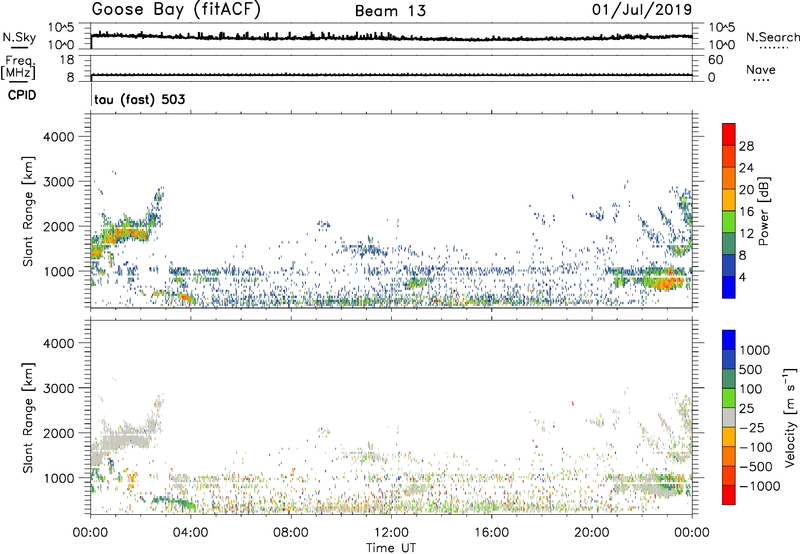The width and height of the screenshot is (800, 554).
Task: Click the dotted line sample under N.Search
Action: click(x=773, y=47)
